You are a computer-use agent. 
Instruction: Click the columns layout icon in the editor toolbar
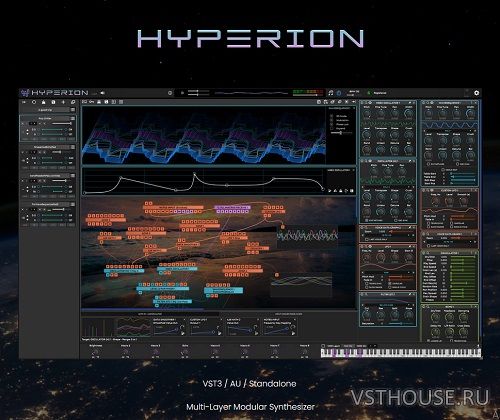[114, 102]
